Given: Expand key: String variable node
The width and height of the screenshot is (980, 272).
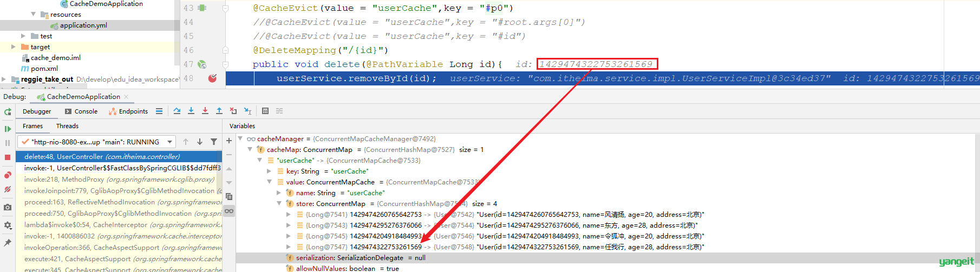Looking at the screenshot, I should (269, 171).
